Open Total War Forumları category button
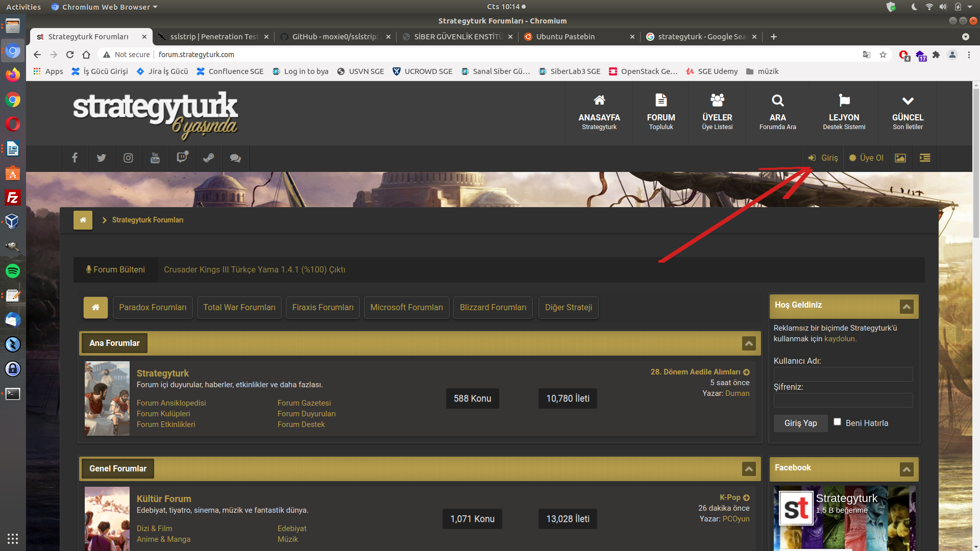Image resolution: width=980 pixels, height=551 pixels. pos(239,308)
